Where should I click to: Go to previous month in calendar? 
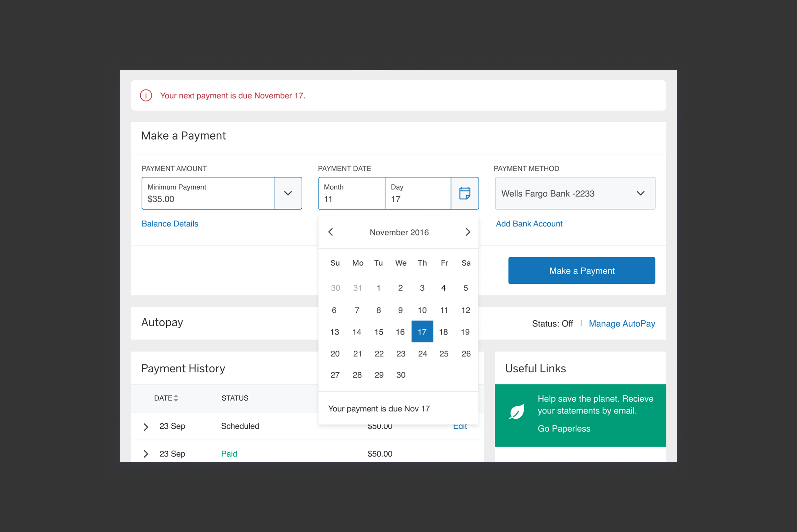pyautogui.click(x=331, y=232)
